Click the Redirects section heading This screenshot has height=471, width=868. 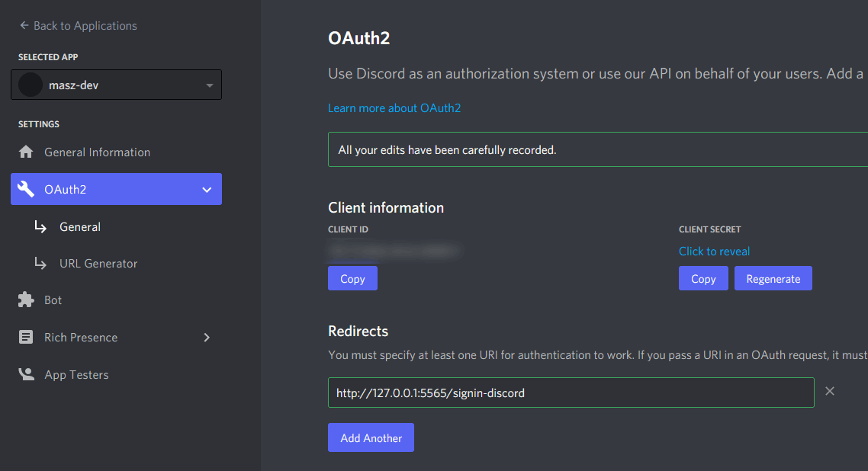coord(358,331)
